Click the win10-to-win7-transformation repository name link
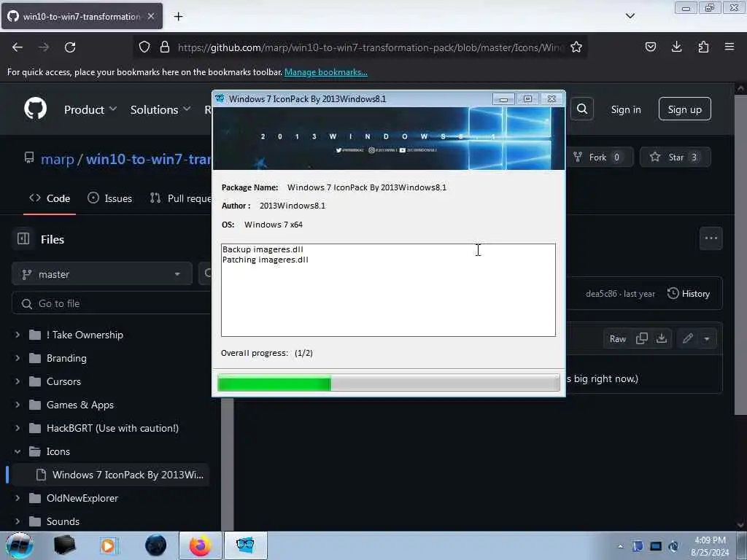The width and height of the screenshot is (747, 560). [148, 158]
